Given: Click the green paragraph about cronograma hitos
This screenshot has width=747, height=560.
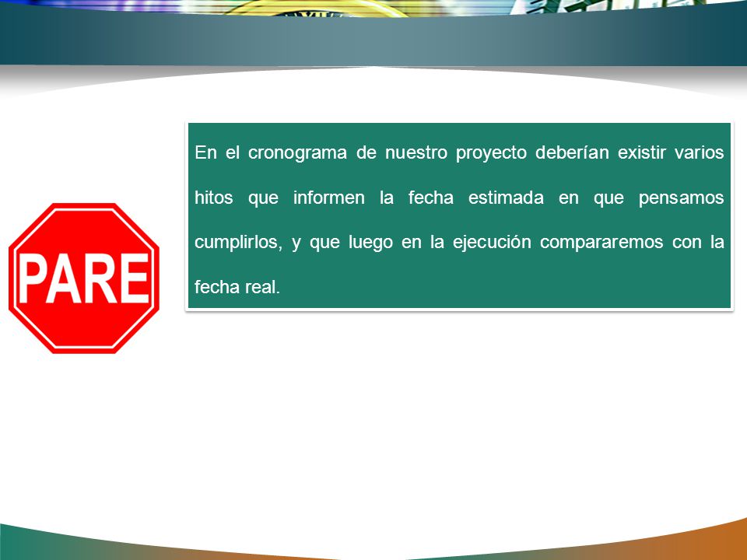Looking at the screenshot, I should coord(459,215).
